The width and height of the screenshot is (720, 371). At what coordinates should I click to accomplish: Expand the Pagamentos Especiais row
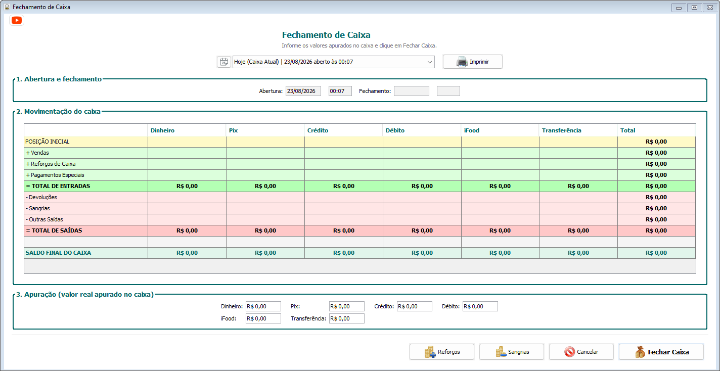[27, 175]
